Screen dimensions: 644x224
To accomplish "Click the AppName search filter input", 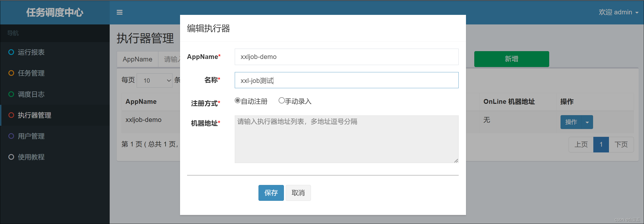I will tap(169, 59).
